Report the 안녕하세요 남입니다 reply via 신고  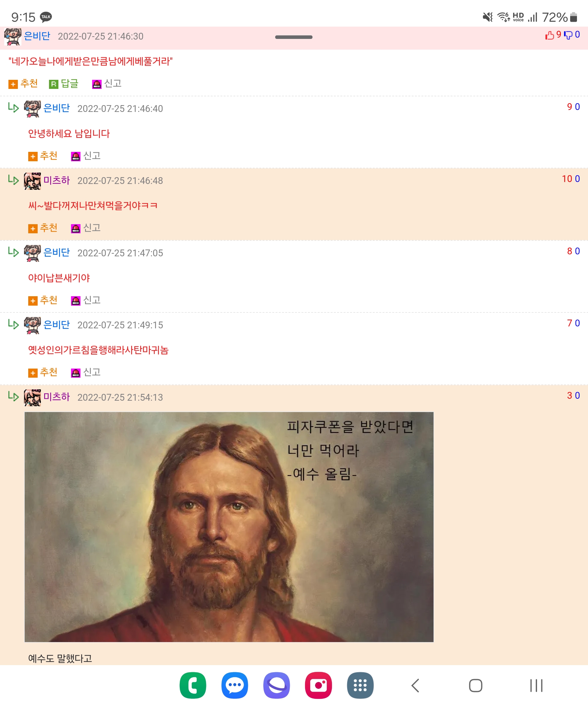[86, 156]
